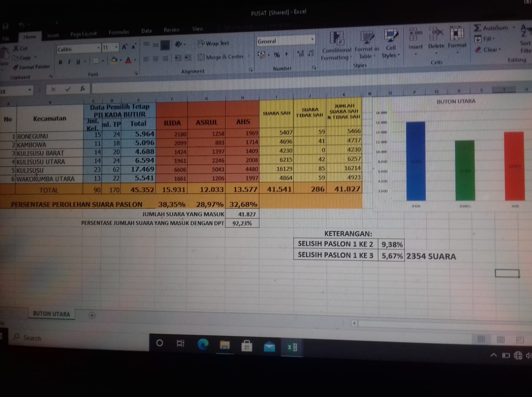The width and height of the screenshot is (532, 397).
Task: Click the Insert Function fx icon
Action: click(83, 88)
